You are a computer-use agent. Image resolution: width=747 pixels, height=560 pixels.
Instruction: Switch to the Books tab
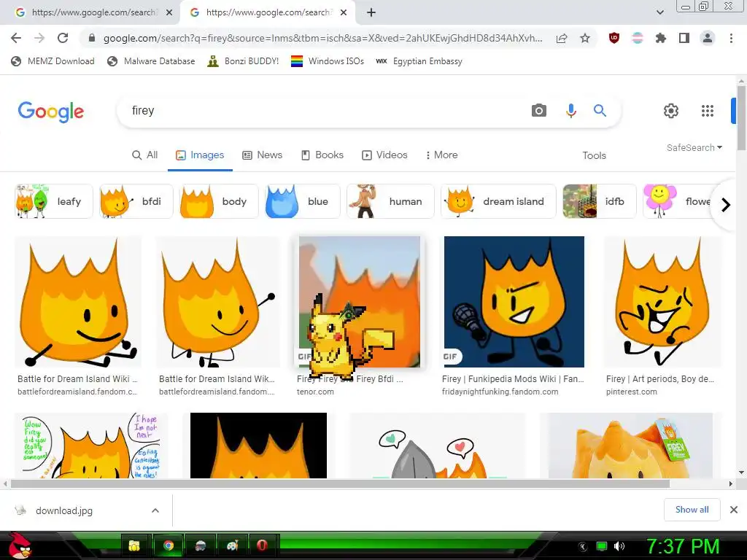pos(322,155)
